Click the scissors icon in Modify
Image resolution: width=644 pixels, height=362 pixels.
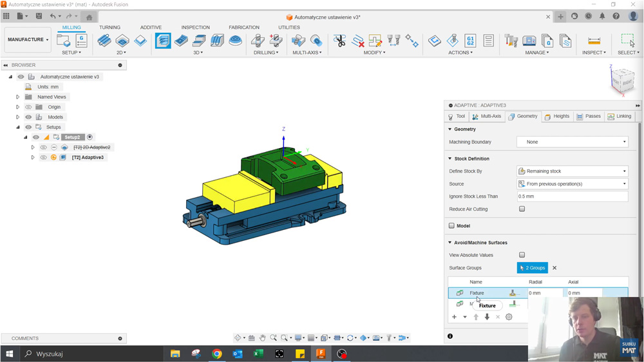[x=339, y=41]
